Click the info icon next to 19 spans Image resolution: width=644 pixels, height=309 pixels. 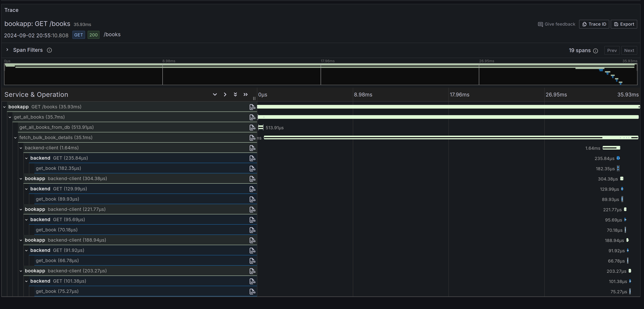point(596,51)
